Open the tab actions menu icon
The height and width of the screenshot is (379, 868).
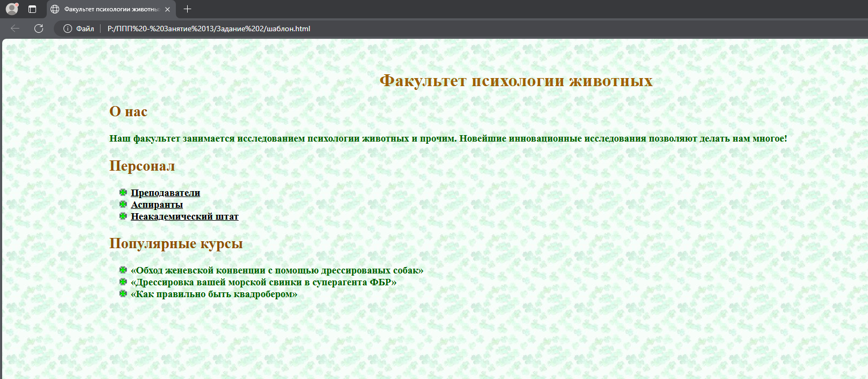32,9
